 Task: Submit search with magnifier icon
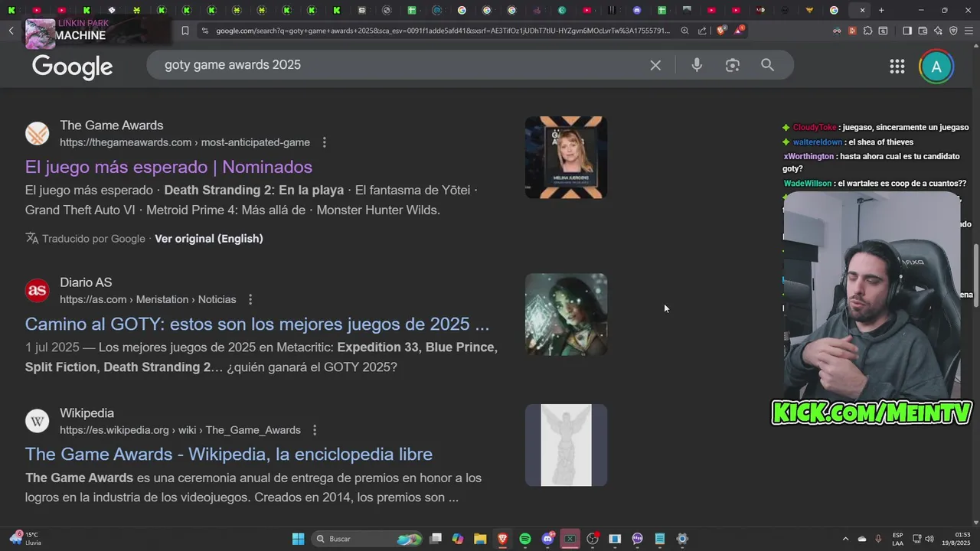[x=767, y=65]
